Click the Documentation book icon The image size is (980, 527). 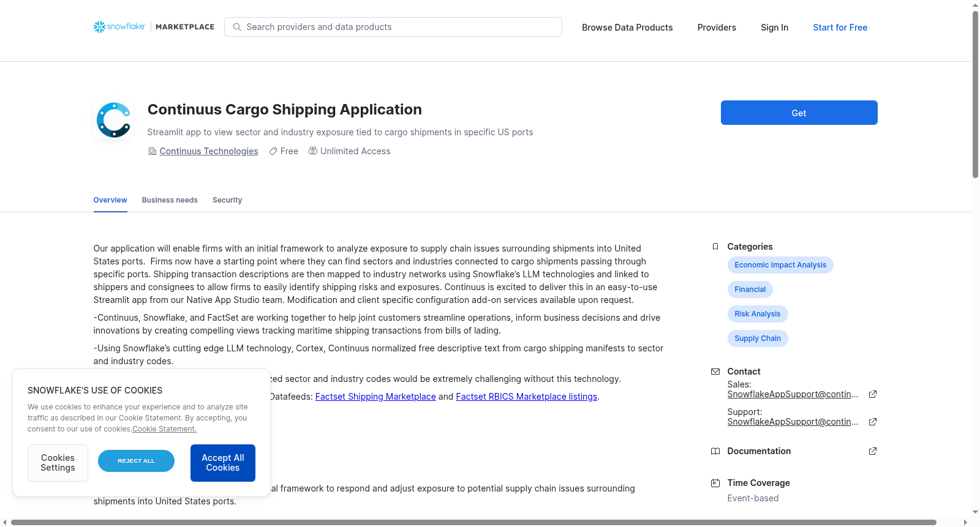[715, 451]
